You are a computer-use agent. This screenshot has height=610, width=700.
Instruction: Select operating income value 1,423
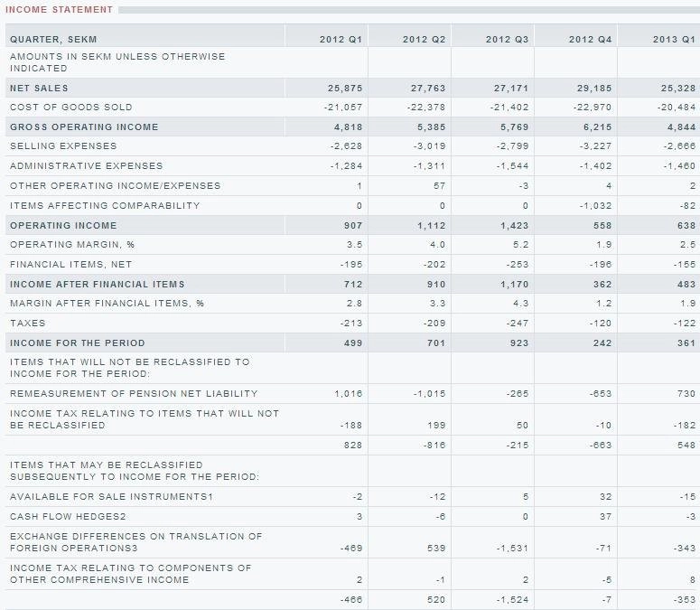[x=514, y=226]
